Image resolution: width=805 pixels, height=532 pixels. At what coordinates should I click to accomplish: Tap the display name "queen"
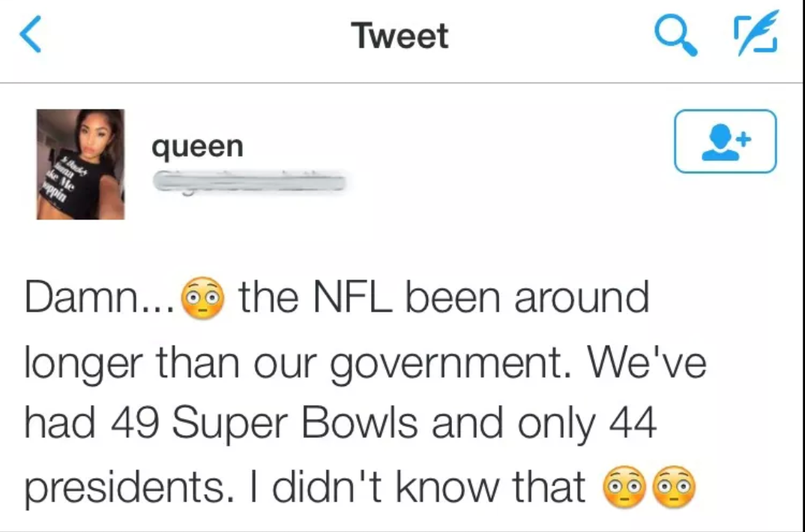[198, 145]
